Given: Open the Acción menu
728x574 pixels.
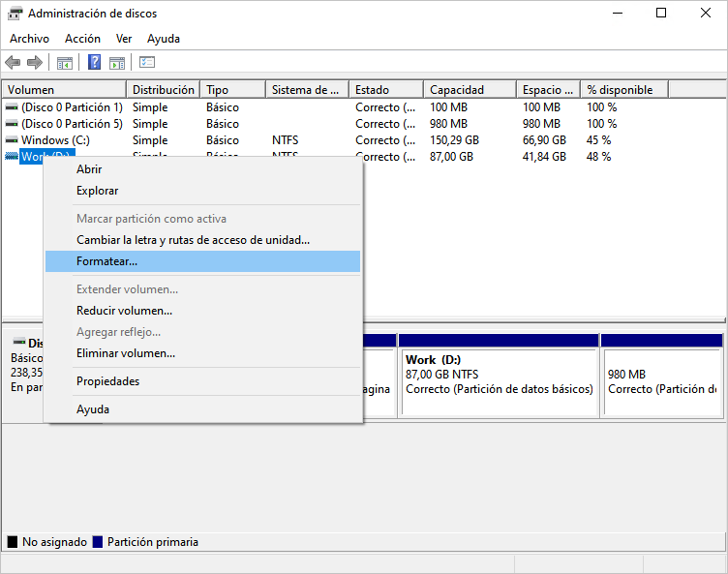Looking at the screenshot, I should [82, 39].
